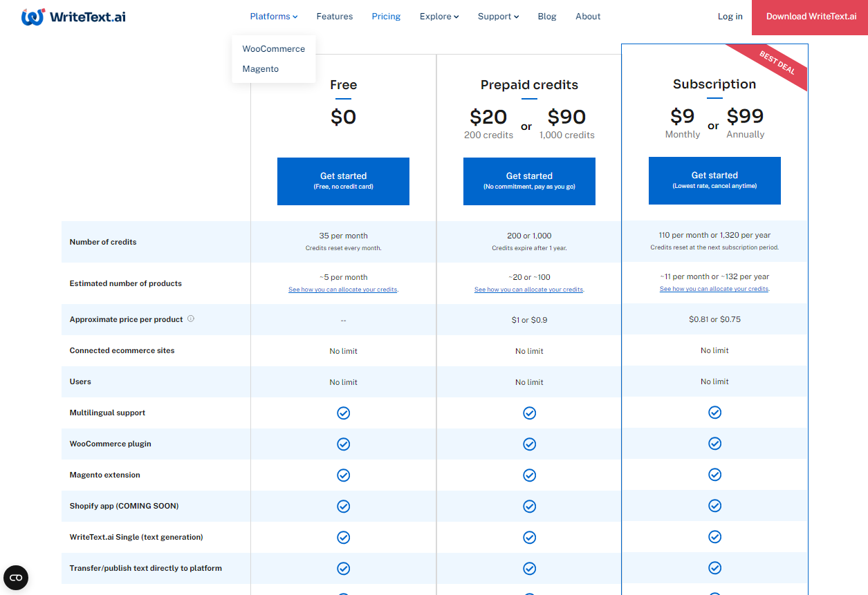Open the Pricing nav item
Image resolution: width=868 pixels, height=595 pixels.
click(x=386, y=17)
